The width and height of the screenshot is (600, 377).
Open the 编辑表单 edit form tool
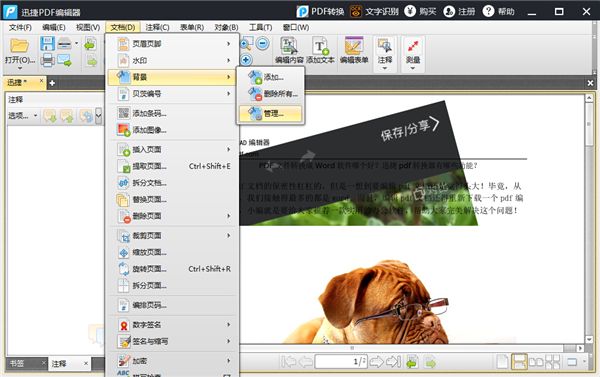pyautogui.click(x=354, y=50)
